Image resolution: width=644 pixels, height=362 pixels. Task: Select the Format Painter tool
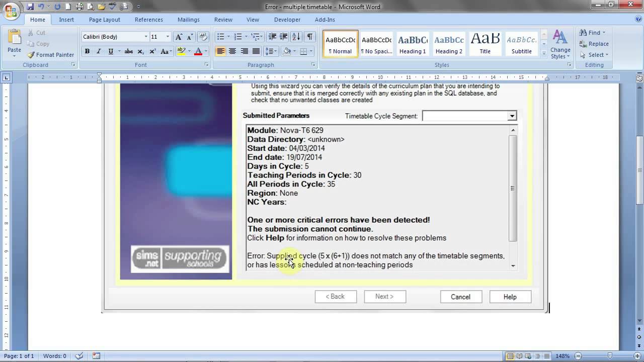tap(50, 55)
